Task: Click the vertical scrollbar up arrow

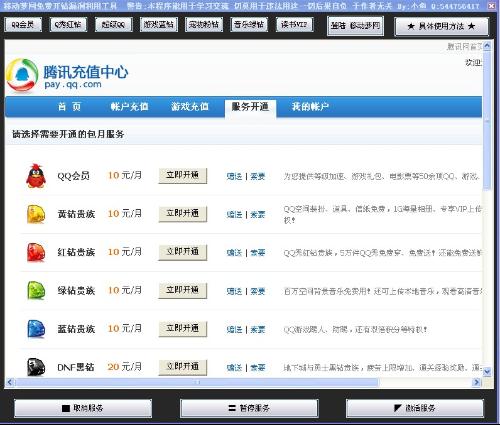Action: pos(487,46)
